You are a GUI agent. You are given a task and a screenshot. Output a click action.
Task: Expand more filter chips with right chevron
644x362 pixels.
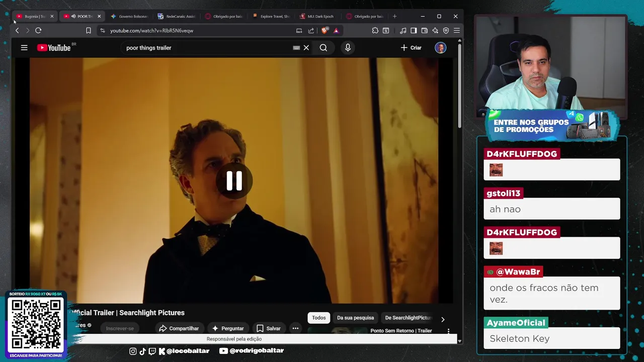(x=443, y=319)
